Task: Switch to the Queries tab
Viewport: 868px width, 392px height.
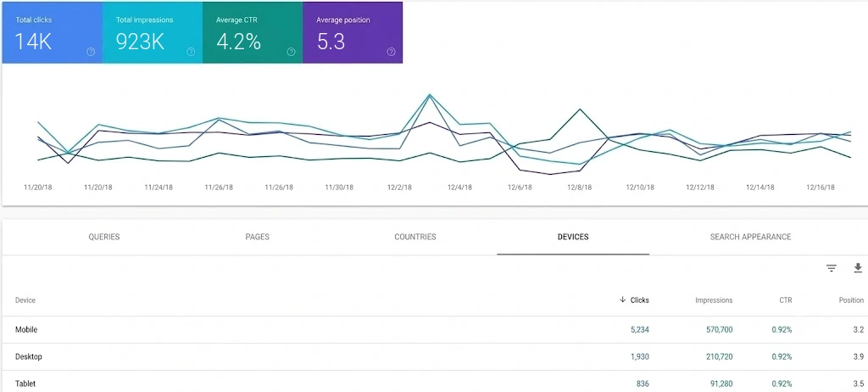Action: coord(104,237)
